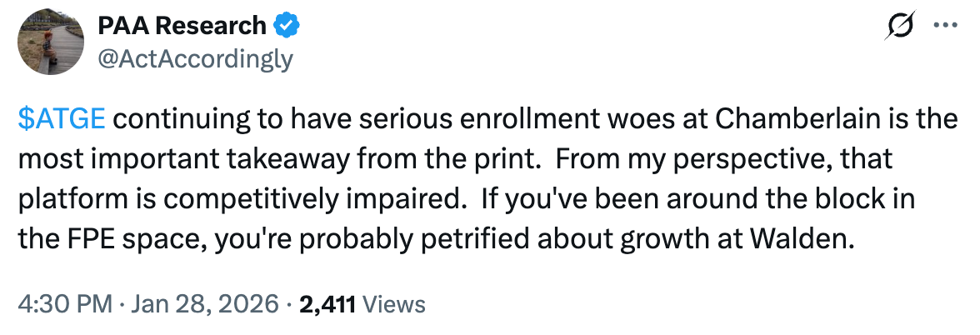This screenshot has height=335, width=980.
Task: Click the Grok slashed-circle icon
Action: pos(903,27)
